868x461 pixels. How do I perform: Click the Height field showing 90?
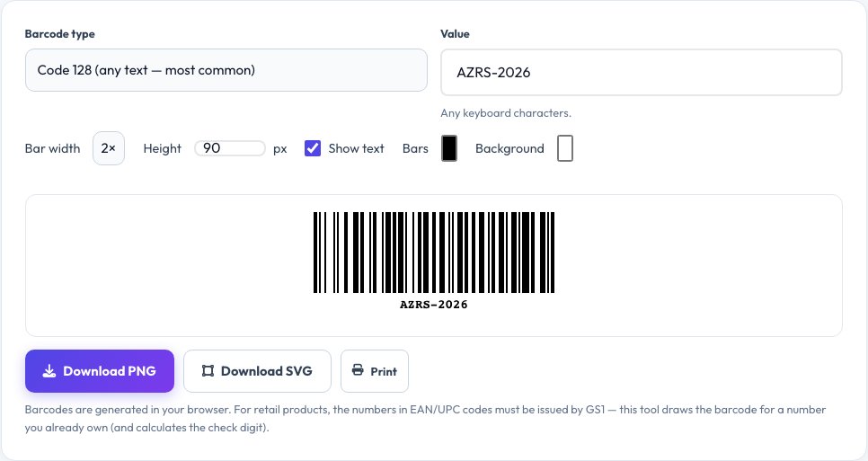click(x=230, y=148)
